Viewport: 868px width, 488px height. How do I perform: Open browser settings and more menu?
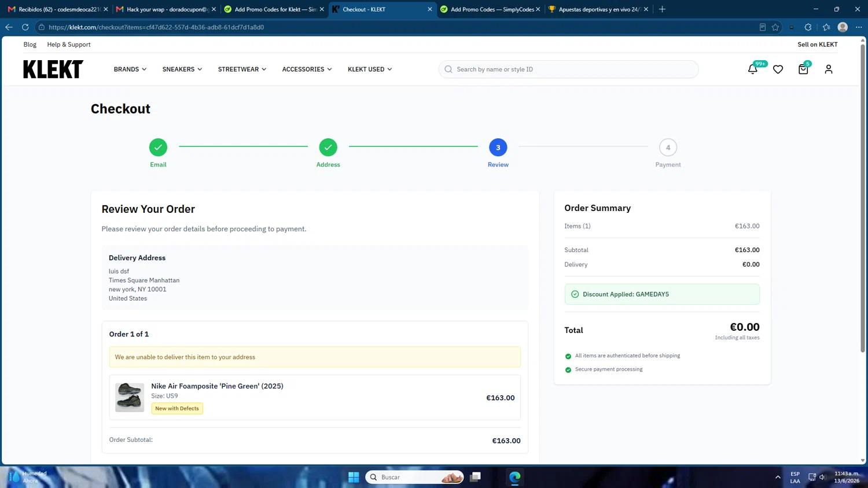[859, 27]
